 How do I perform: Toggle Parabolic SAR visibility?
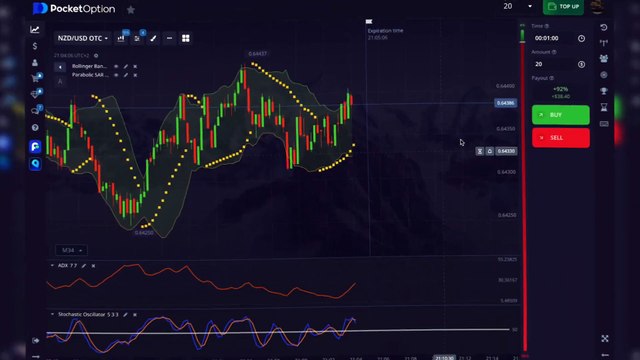pyautogui.click(x=116, y=75)
